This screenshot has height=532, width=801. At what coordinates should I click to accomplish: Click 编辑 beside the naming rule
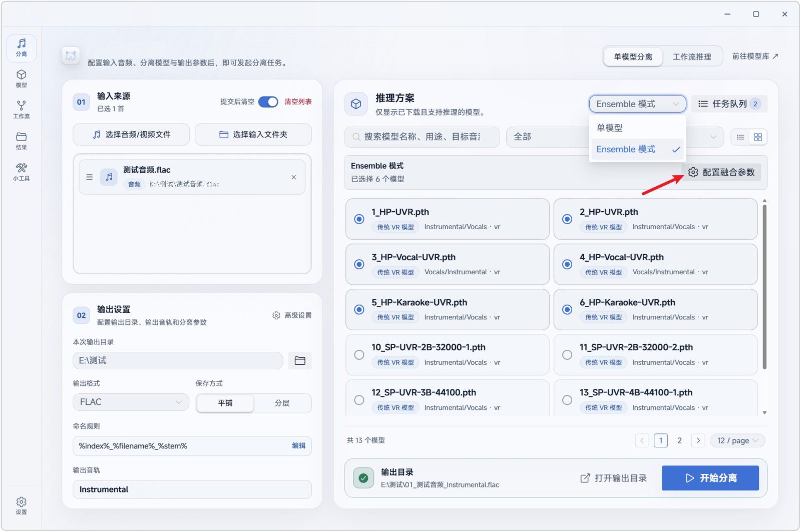click(x=299, y=446)
